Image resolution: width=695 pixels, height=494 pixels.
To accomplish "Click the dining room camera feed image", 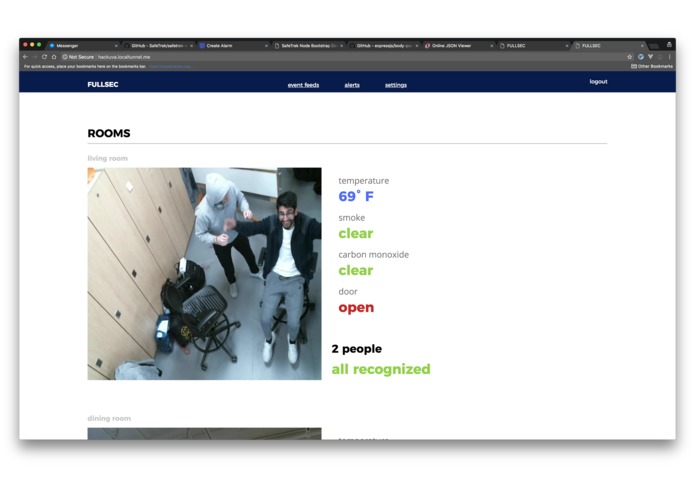I will pyautogui.click(x=204, y=433).
